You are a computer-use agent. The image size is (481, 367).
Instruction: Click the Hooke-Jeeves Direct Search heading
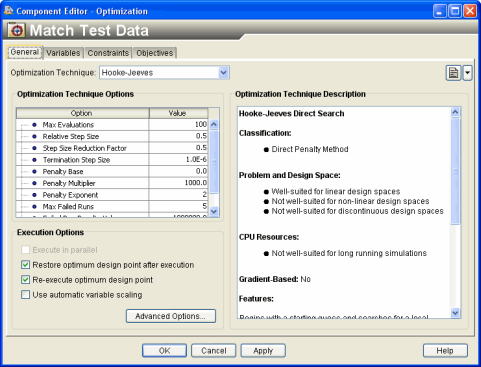[x=291, y=114]
